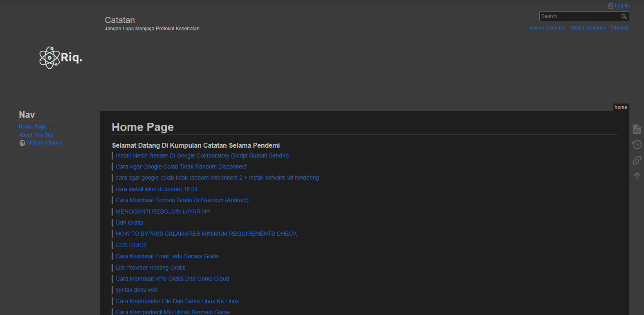Go to the Sitemap
644x315 pixels.
619,28
